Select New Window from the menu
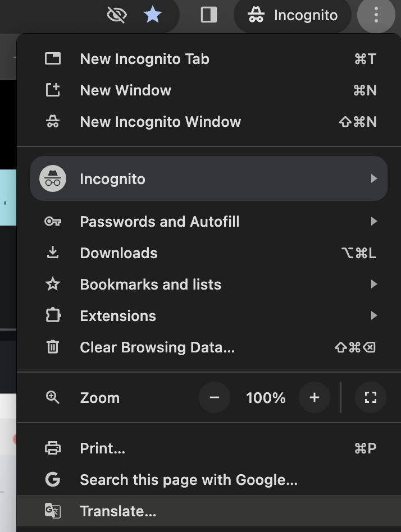This screenshot has width=401, height=532. 125,90
